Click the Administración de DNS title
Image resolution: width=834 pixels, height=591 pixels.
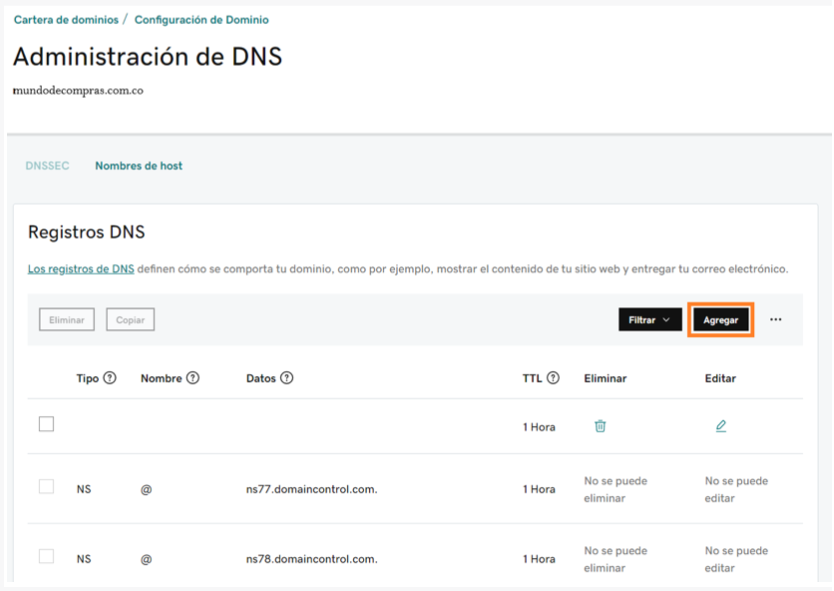click(x=147, y=56)
